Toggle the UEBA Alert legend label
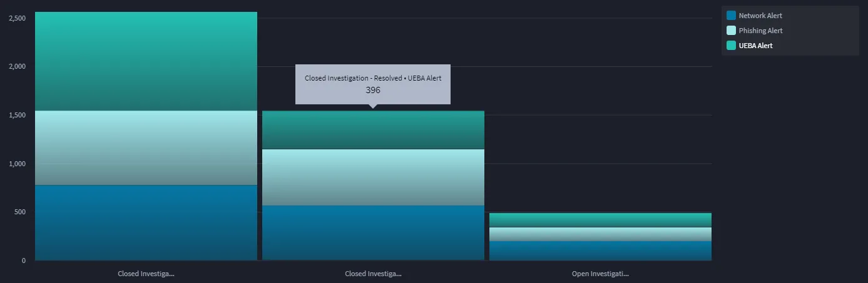868x283 pixels. coord(755,46)
